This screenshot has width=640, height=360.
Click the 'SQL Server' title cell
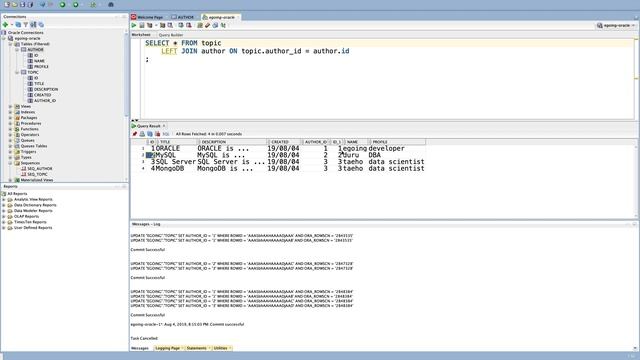176,162
